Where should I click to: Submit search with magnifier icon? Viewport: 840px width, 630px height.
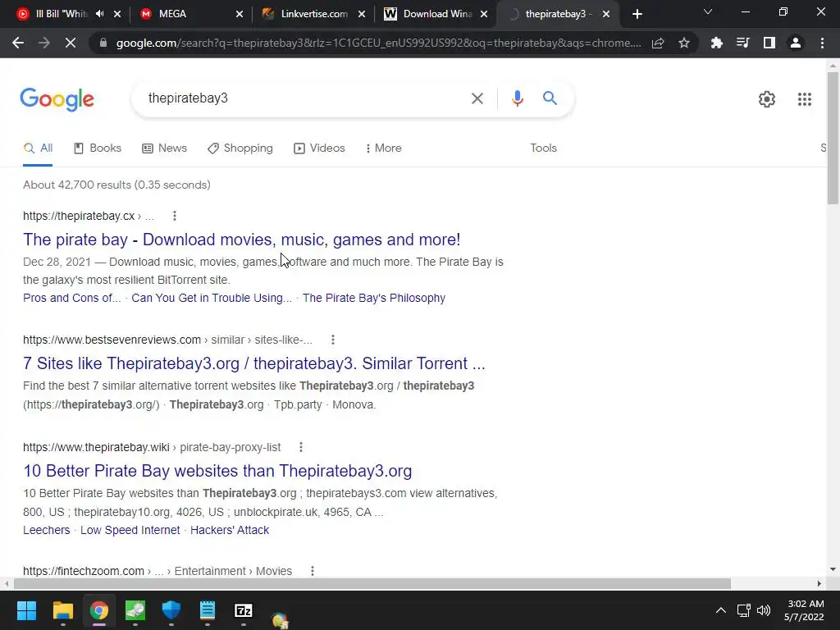[x=550, y=98]
